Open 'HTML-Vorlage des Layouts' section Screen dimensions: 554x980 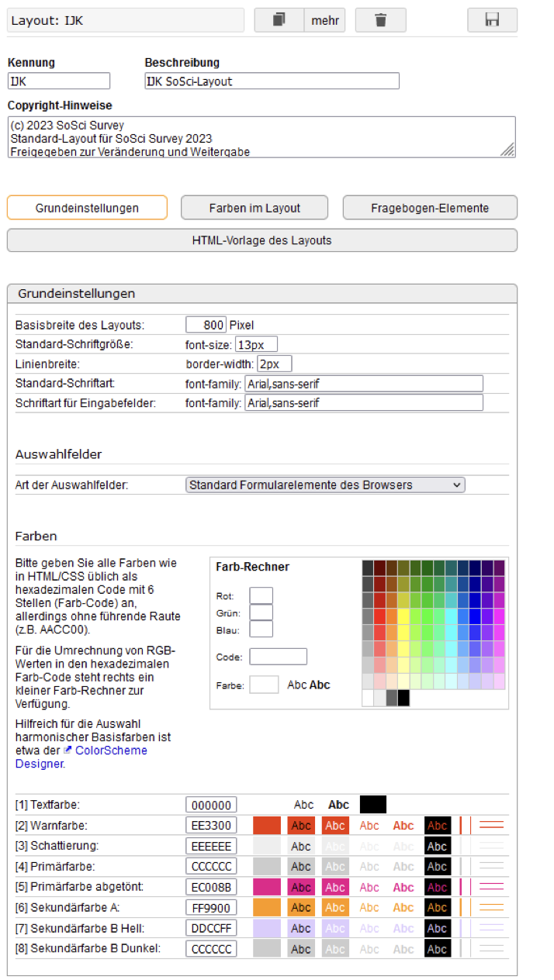[261, 240]
